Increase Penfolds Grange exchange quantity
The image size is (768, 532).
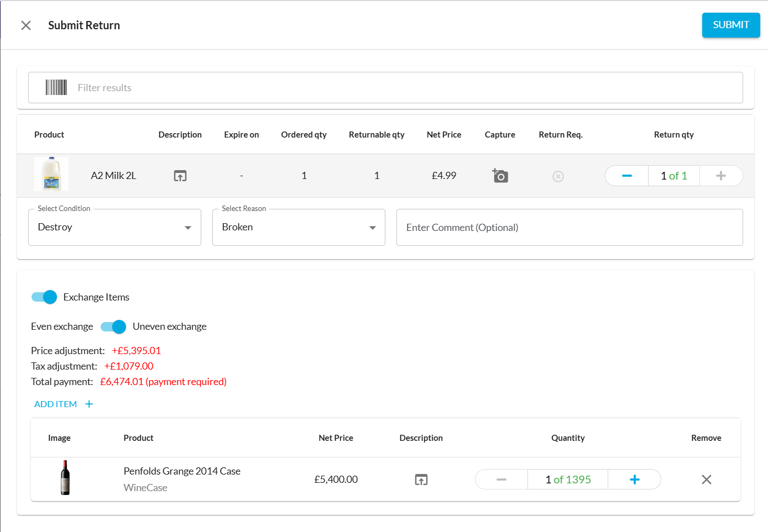tap(634, 480)
